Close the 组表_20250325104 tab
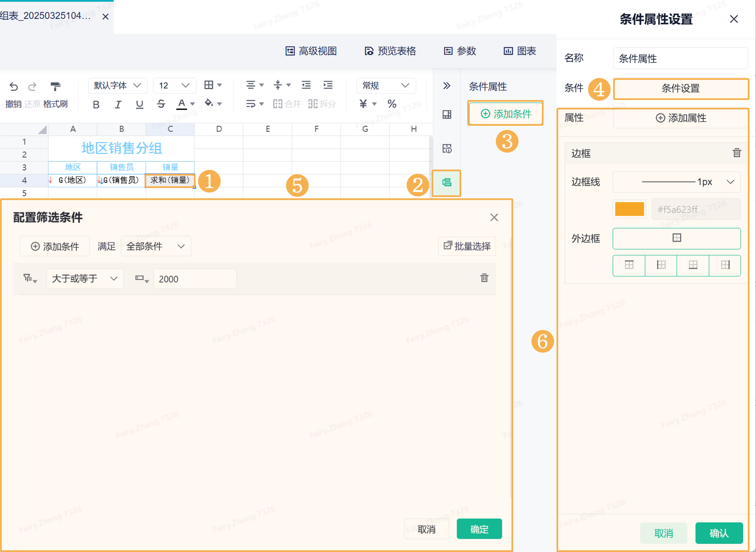Screen dimensions: 756x552 (106, 17)
